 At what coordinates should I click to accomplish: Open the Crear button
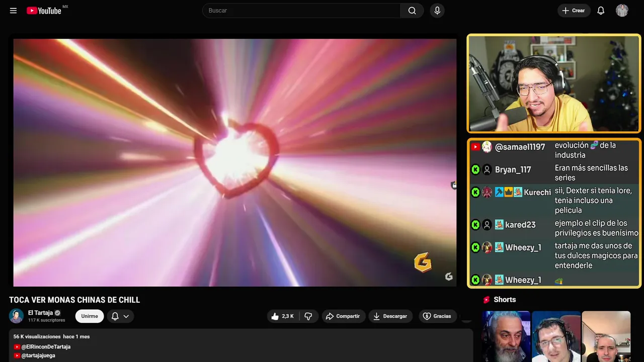pos(574,11)
